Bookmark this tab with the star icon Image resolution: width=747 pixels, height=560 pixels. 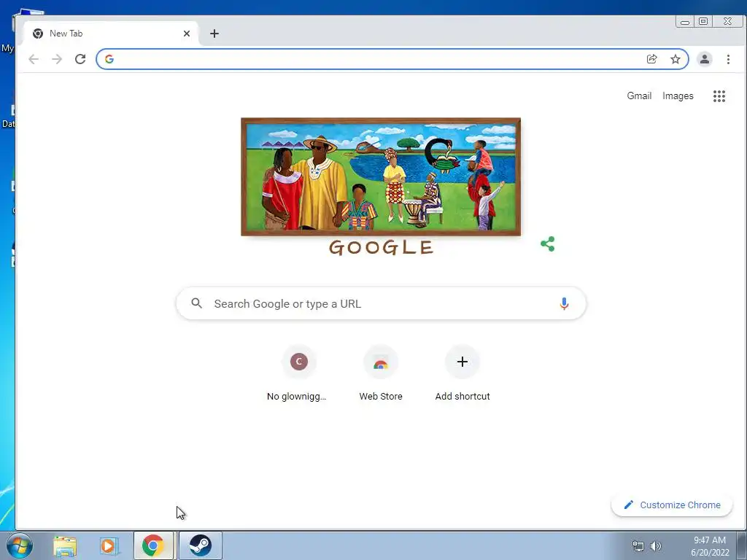pyautogui.click(x=675, y=59)
